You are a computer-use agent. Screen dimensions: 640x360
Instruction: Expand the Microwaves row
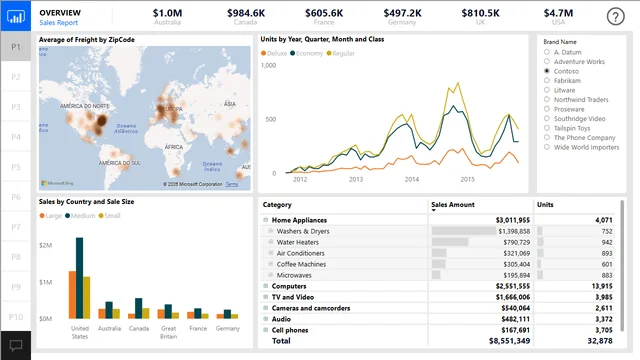pyautogui.click(x=271, y=275)
